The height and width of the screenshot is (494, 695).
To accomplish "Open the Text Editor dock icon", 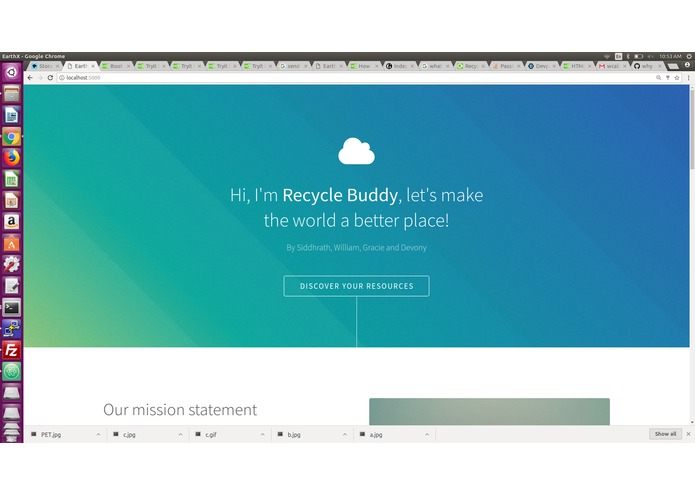I will tap(12, 286).
